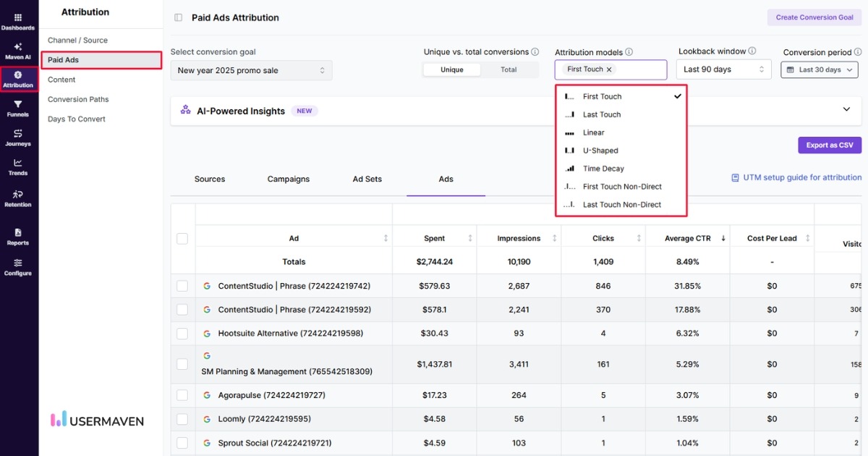The height and width of the screenshot is (456, 868).
Task: Open the Sources tab
Action: [x=210, y=179]
